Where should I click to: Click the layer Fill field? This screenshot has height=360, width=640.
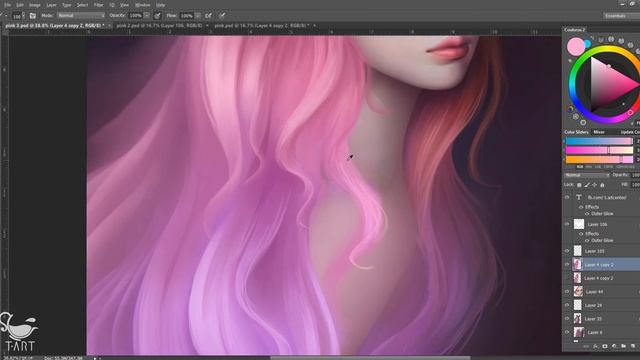point(636,184)
